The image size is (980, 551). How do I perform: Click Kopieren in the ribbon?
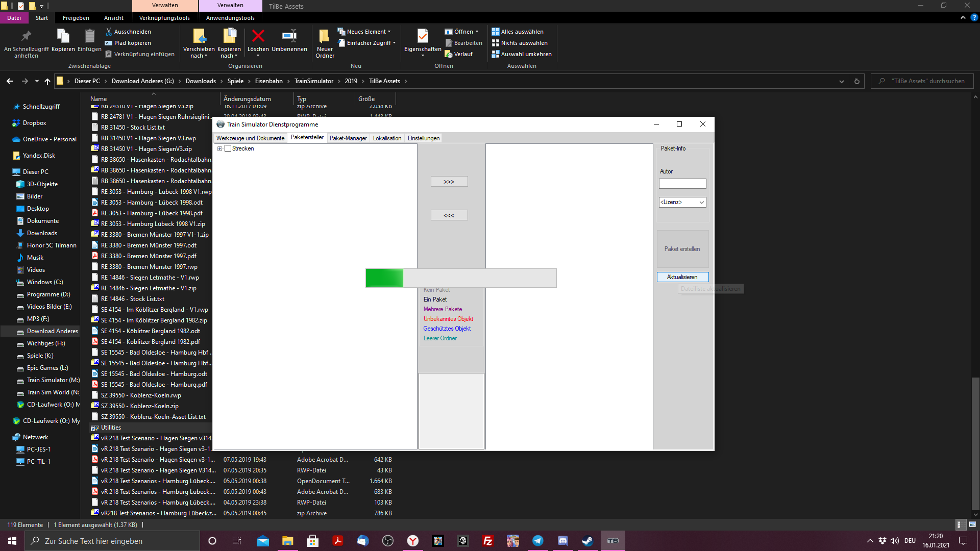click(63, 41)
